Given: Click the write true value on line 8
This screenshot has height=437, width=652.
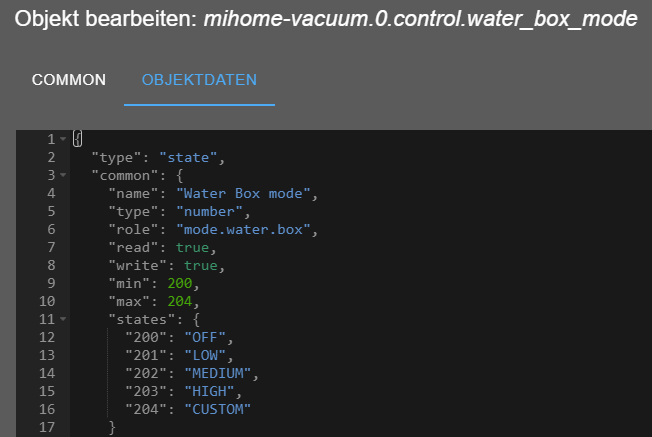Looking at the screenshot, I should coord(201,265).
